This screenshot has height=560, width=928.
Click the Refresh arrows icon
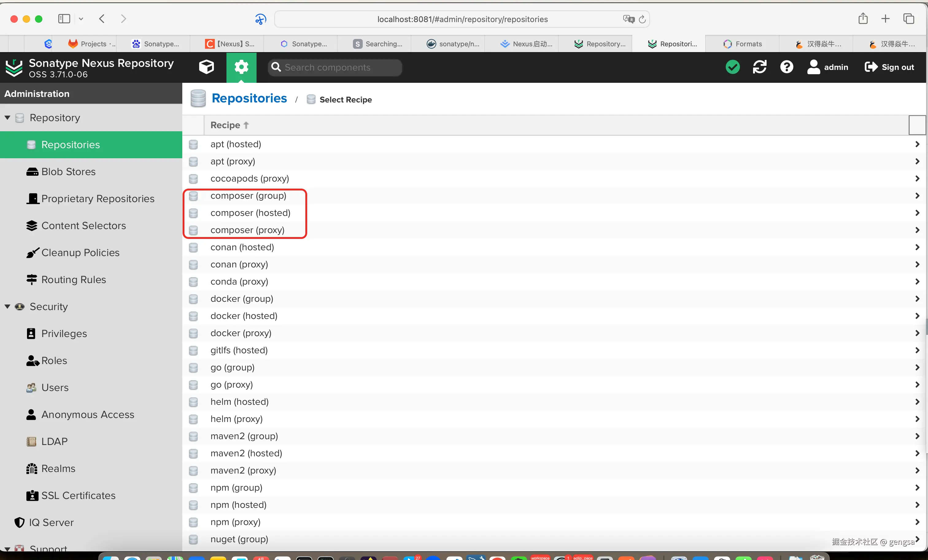click(x=760, y=67)
